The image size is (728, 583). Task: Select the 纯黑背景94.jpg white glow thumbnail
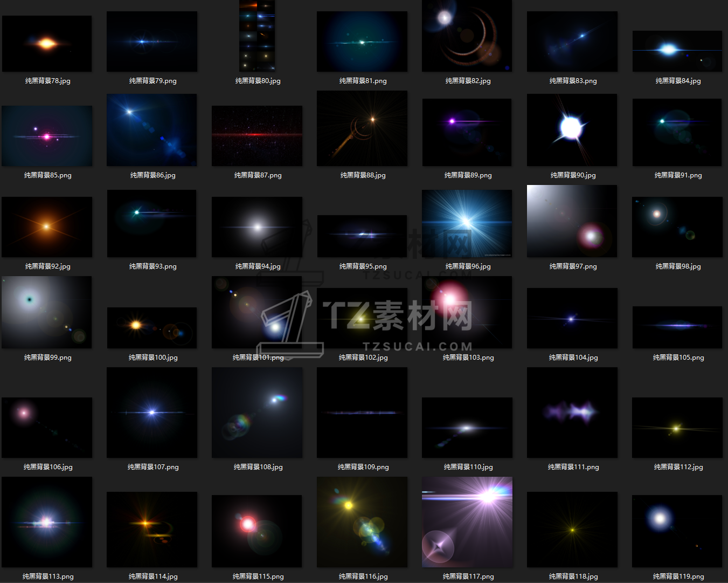point(257,227)
